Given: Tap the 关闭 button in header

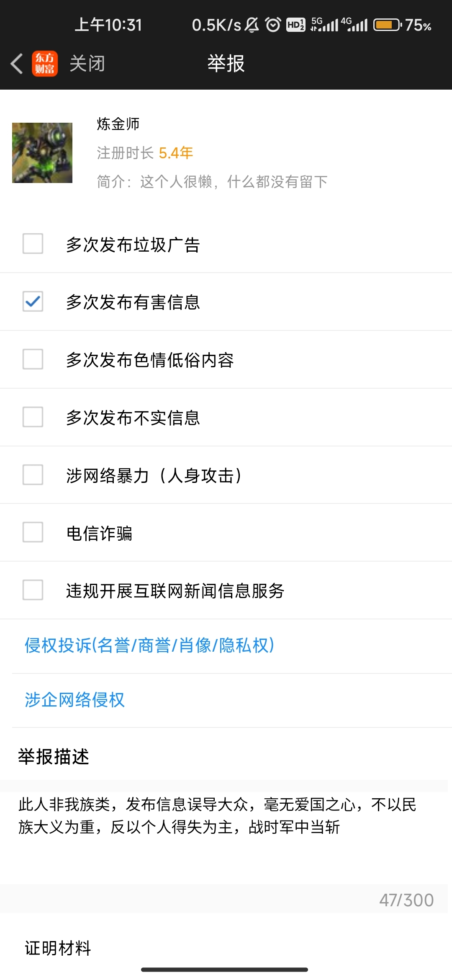Looking at the screenshot, I should pyautogui.click(x=87, y=64).
